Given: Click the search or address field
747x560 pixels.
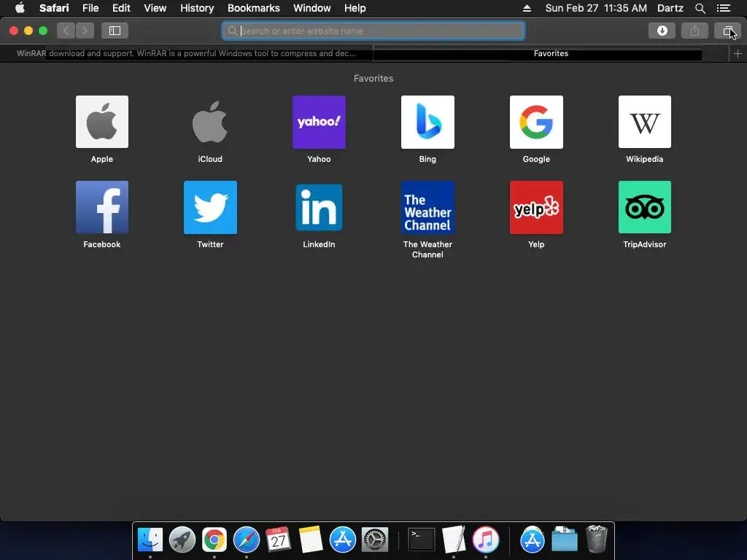Looking at the screenshot, I should point(373,31).
